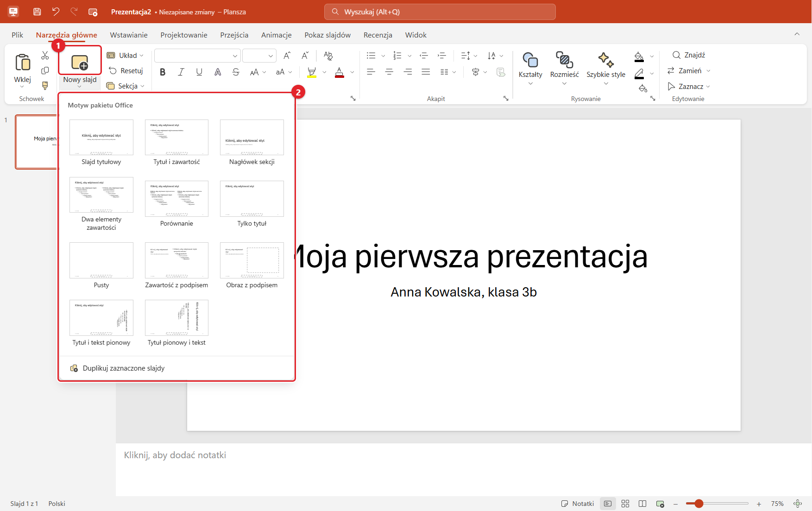This screenshot has height=511, width=812.
Task: Click the search box Wyszukaj
Action: (440, 12)
